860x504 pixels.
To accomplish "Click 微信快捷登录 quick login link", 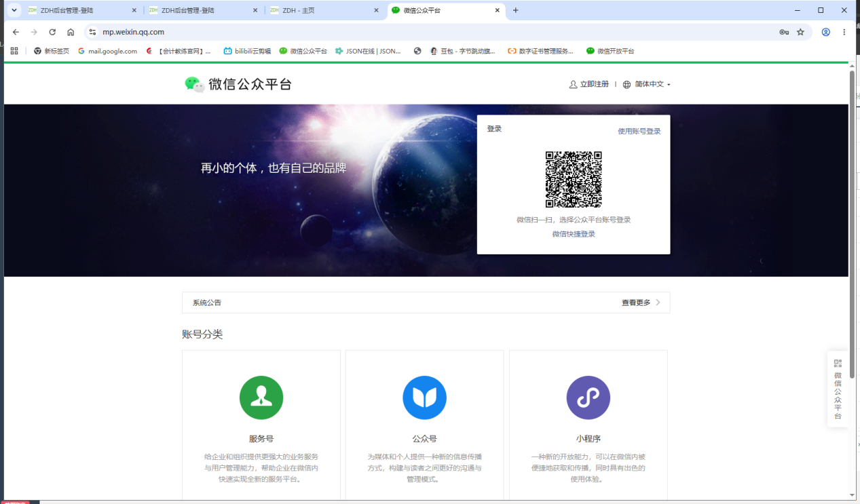I will (574, 234).
